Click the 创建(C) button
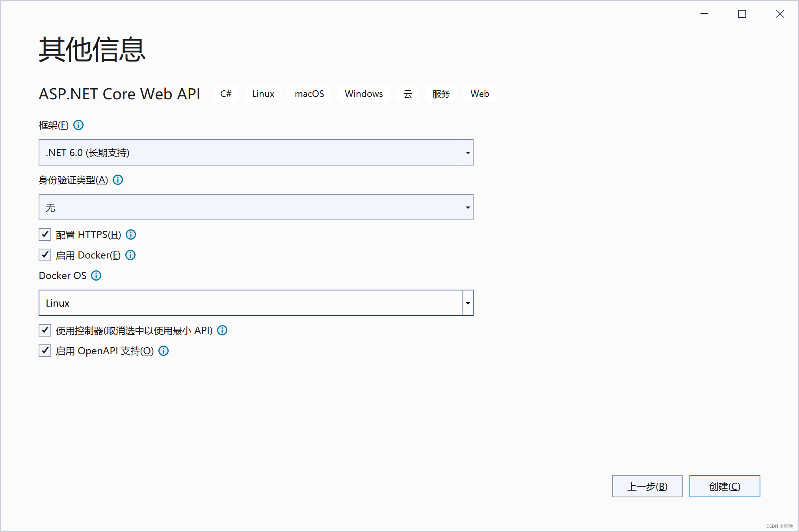Screen dimensions: 799x532 (x=725, y=486)
